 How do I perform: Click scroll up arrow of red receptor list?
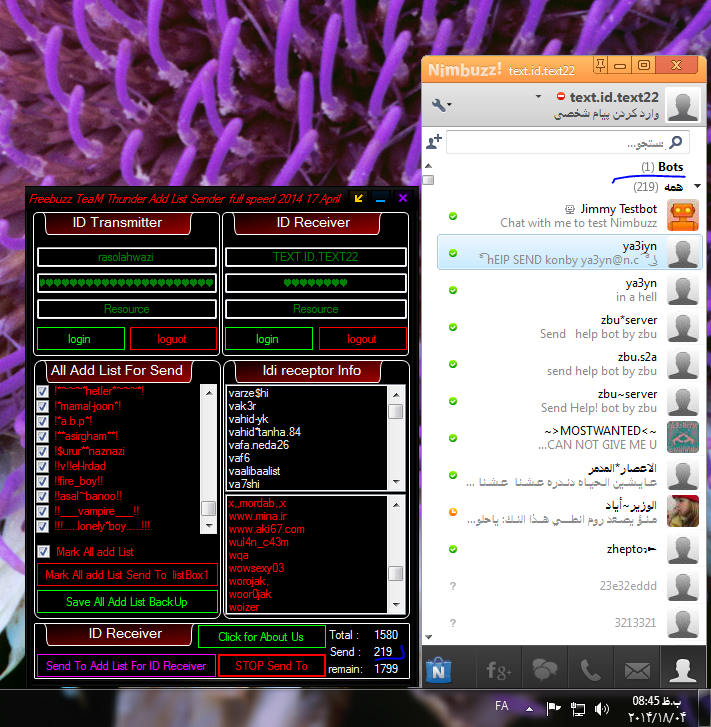(396, 504)
